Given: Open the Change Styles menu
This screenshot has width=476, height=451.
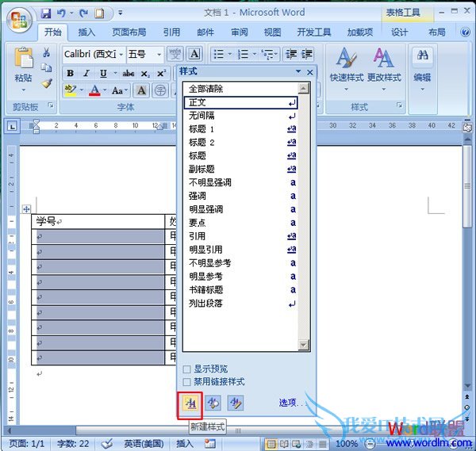Looking at the screenshot, I should click(384, 70).
